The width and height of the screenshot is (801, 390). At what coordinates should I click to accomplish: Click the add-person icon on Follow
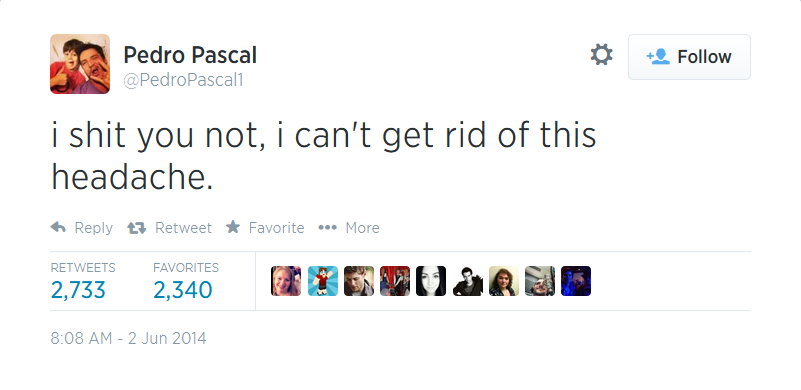(658, 56)
